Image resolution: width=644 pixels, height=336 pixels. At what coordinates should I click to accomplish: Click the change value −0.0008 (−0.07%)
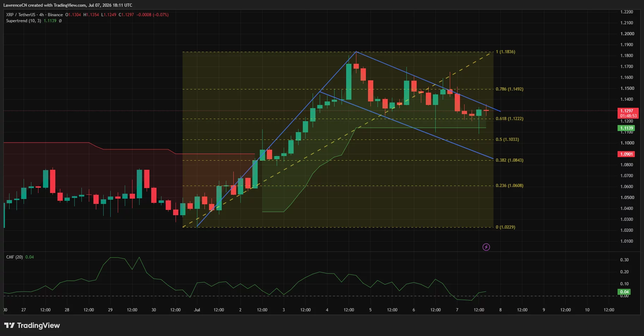pos(153,15)
